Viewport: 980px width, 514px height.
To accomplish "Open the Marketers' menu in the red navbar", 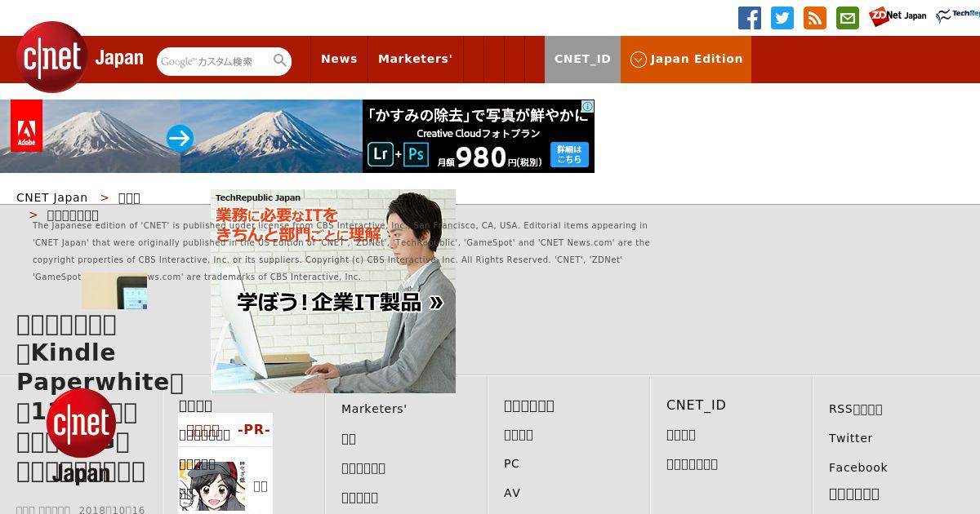I will tap(415, 59).
